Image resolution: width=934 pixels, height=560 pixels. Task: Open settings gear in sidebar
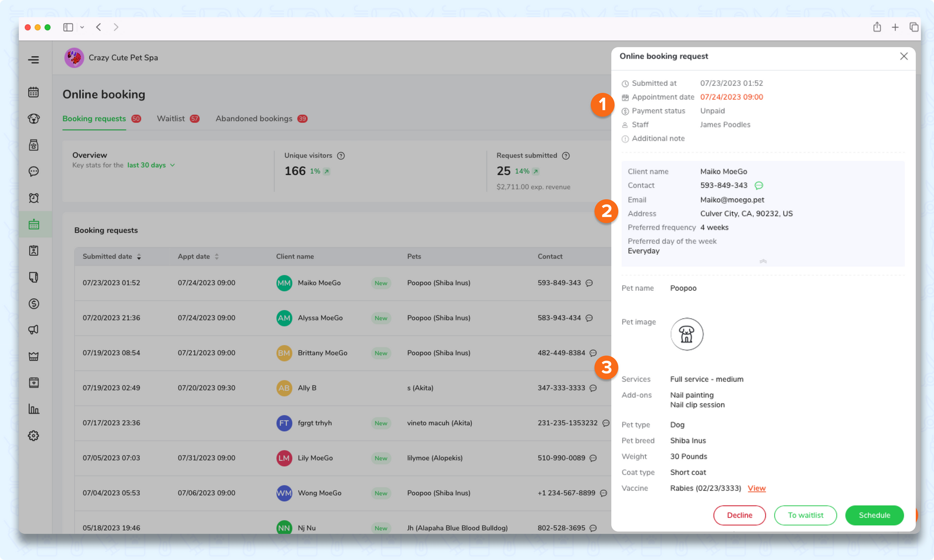pos(33,436)
